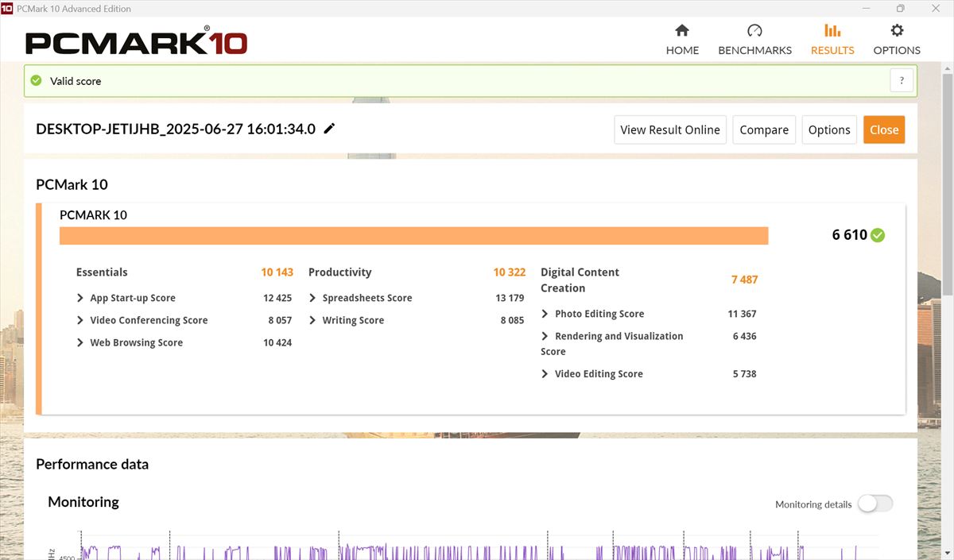
Task: Click the scrollbar up arrow
Action: pos(947,68)
